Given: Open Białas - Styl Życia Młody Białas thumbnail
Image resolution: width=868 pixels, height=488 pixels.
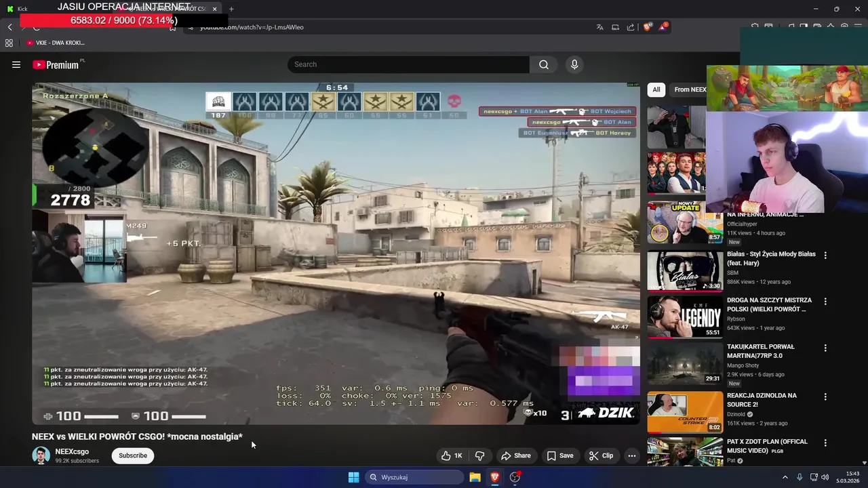Looking at the screenshot, I should pyautogui.click(x=685, y=271).
